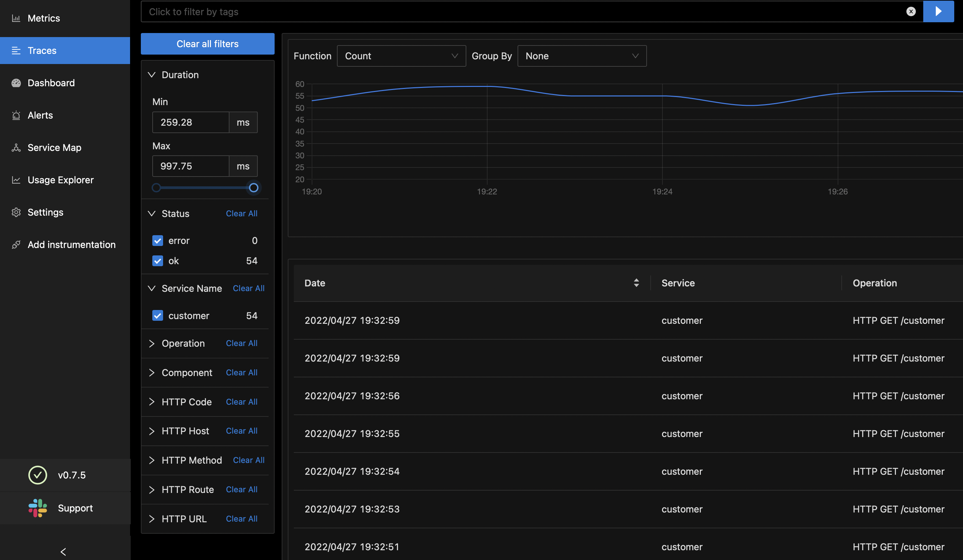Click the v0.7.5 version label
This screenshot has height=560, width=963.
pyautogui.click(x=72, y=475)
